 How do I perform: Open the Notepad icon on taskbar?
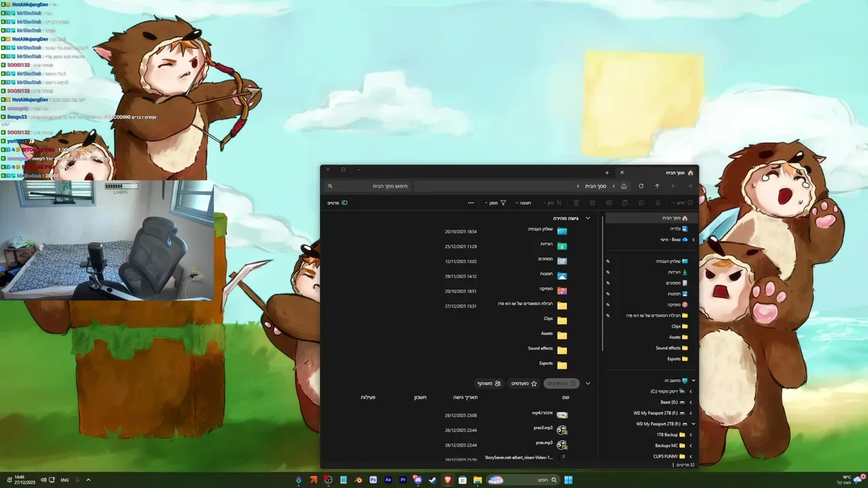(343, 480)
